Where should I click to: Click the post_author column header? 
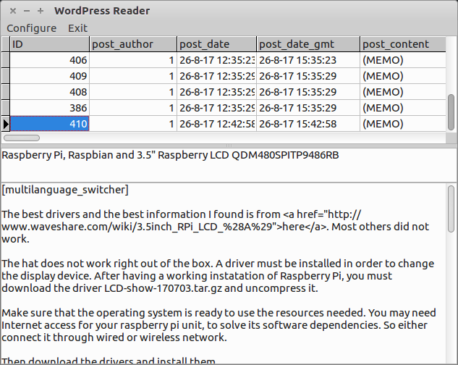click(133, 44)
